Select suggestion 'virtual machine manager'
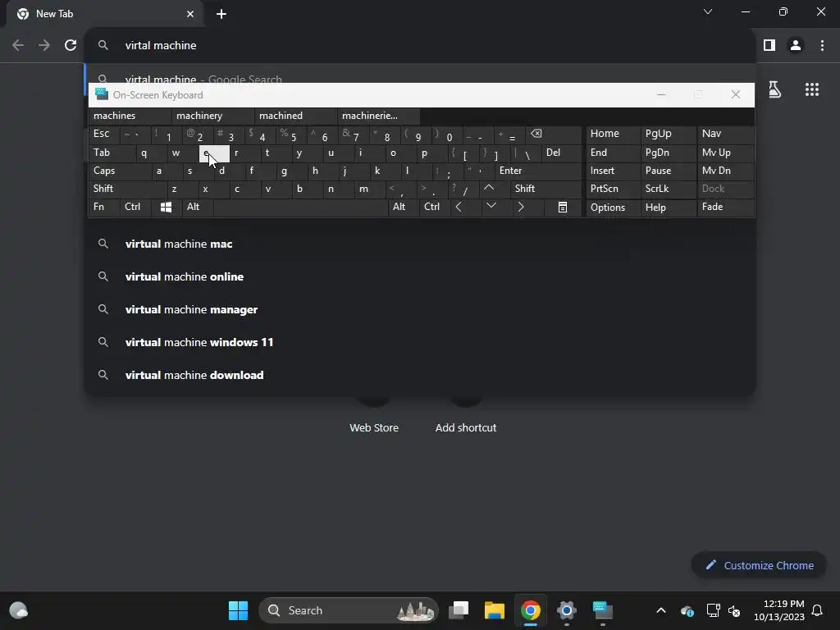 420,309
